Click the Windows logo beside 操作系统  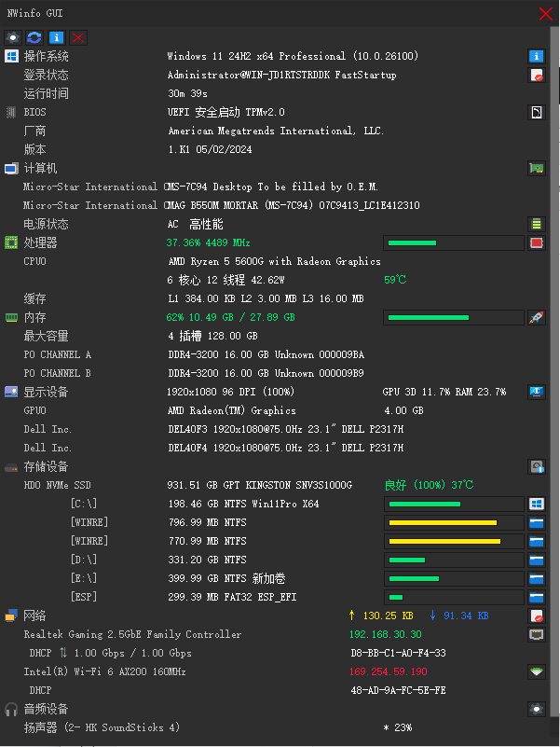[x=11, y=56]
